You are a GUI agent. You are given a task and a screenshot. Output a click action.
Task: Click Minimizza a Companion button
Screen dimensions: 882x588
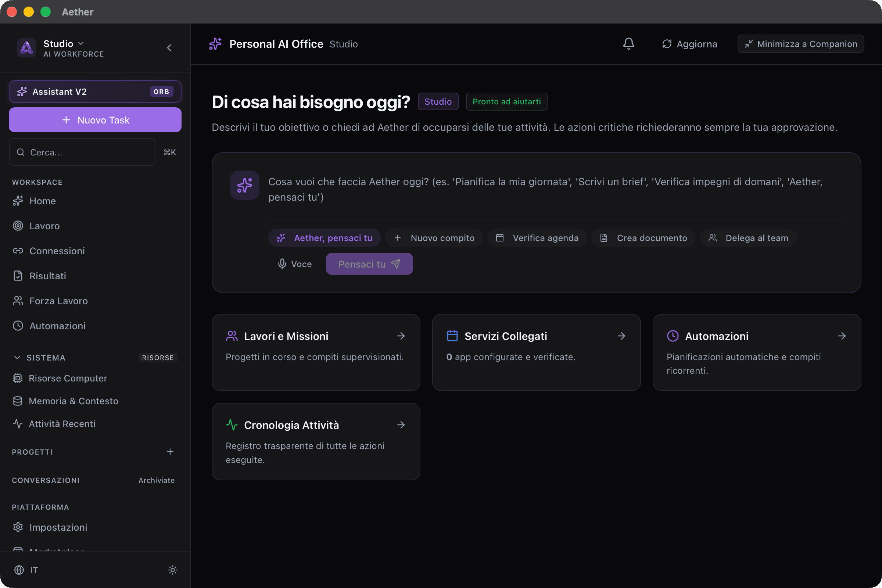(x=801, y=44)
